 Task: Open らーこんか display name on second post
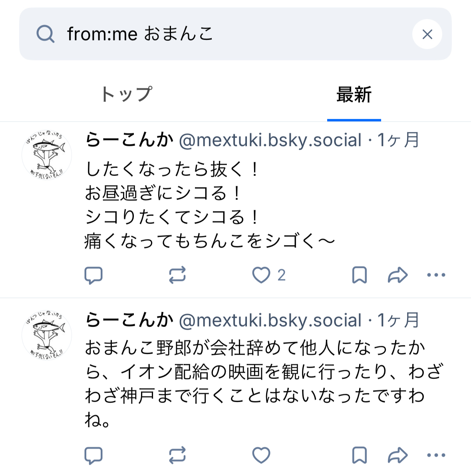pyautogui.click(x=129, y=320)
